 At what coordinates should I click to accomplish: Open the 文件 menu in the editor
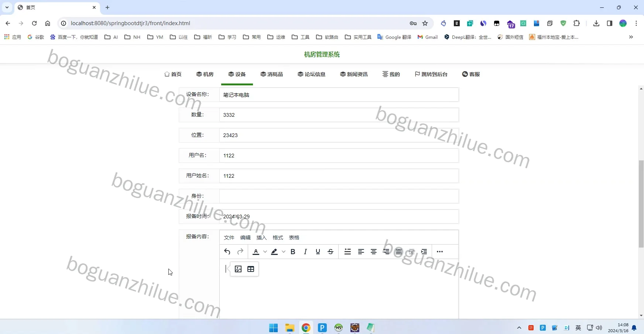[229, 238]
